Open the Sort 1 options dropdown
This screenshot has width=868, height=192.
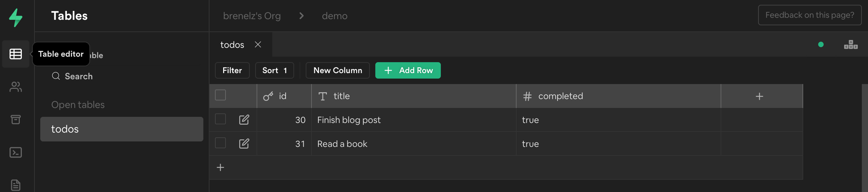(x=274, y=70)
